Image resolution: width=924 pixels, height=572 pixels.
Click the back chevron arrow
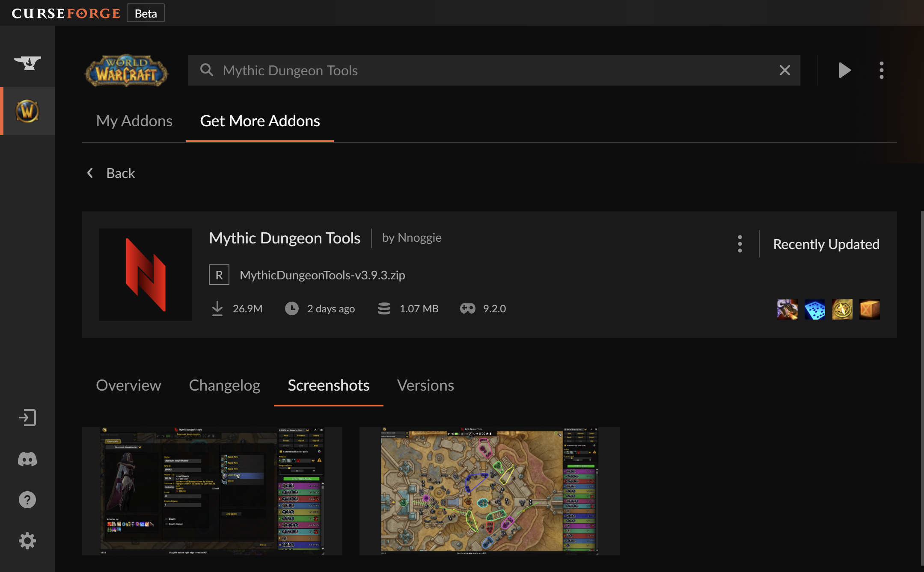click(90, 173)
